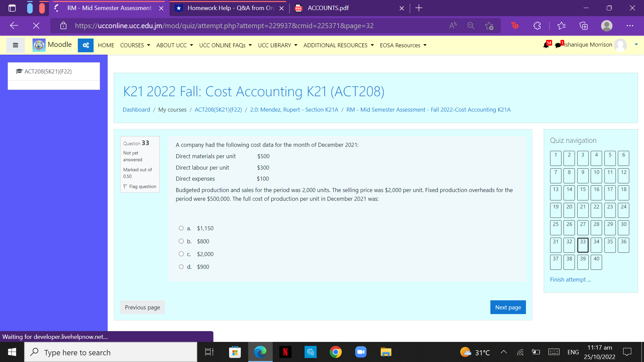Open messages via the speech bubble icon
Screen dimensions: 644x362
558,45
